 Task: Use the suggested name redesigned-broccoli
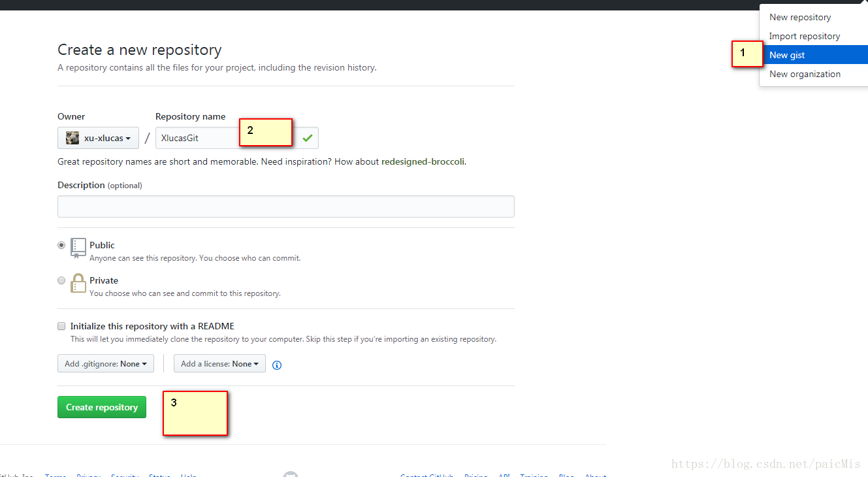pyautogui.click(x=423, y=161)
